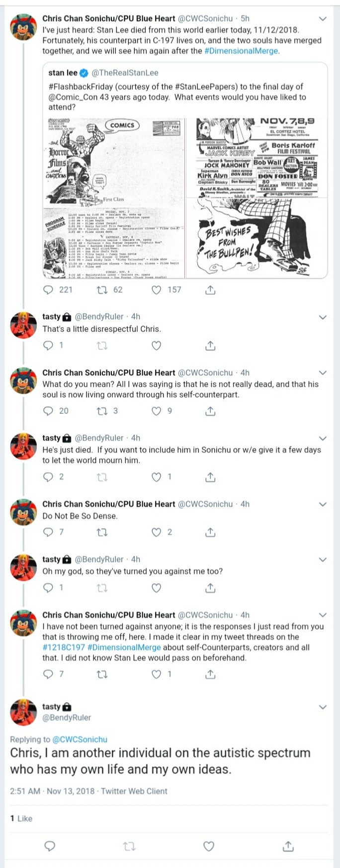Open chevron menu on final BendyRuler tweet
The width and height of the screenshot is (340, 868).
tap(323, 707)
